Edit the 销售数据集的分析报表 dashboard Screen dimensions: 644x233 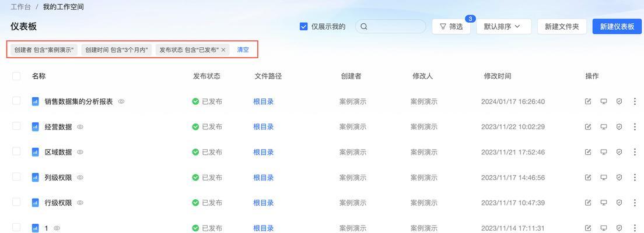[x=588, y=101]
